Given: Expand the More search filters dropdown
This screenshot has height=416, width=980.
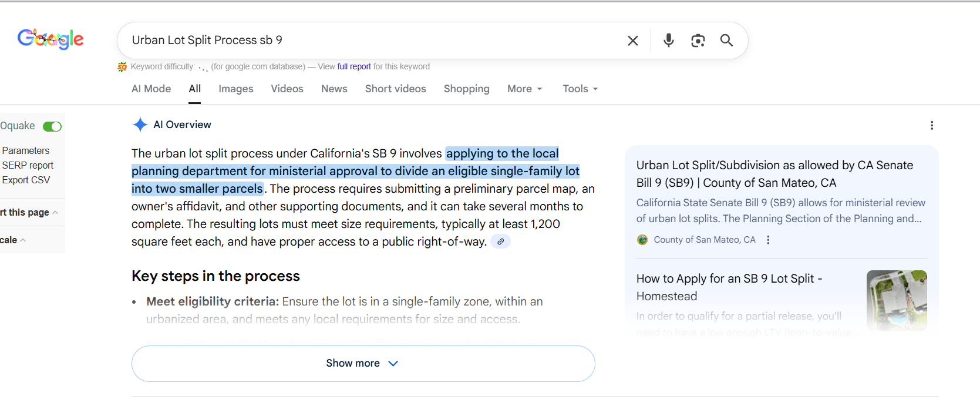Looking at the screenshot, I should (x=524, y=89).
